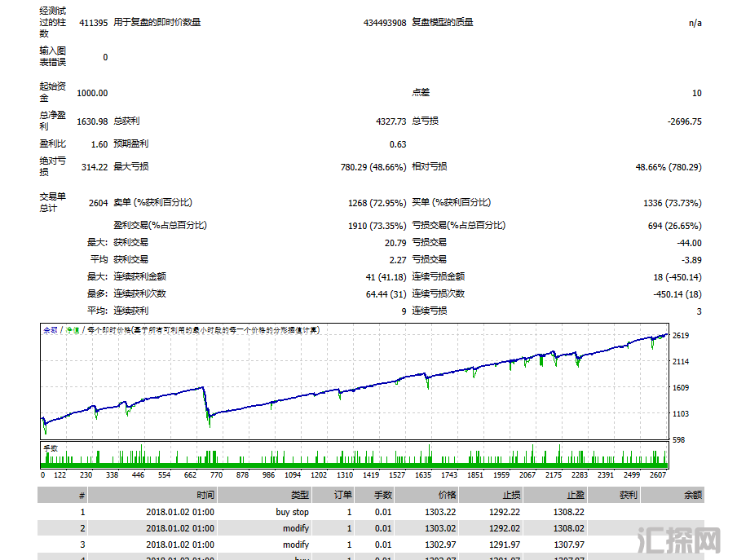Click row 2 timestamp 2018.01.02 01:00

pos(180,528)
